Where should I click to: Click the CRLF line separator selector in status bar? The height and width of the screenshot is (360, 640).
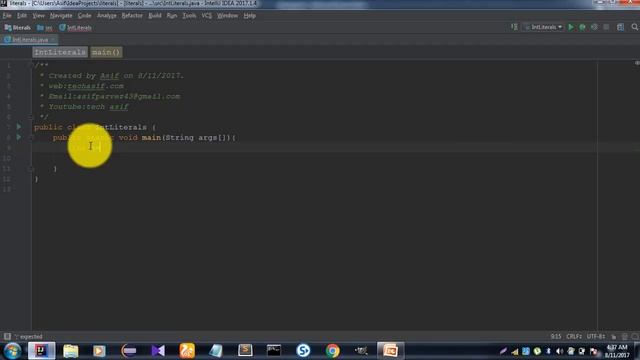(x=574, y=336)
